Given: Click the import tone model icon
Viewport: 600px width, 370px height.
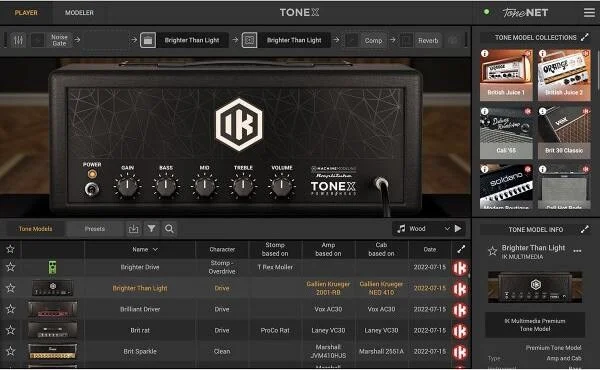Looking at the screenshot, I should tap(133, 229).
